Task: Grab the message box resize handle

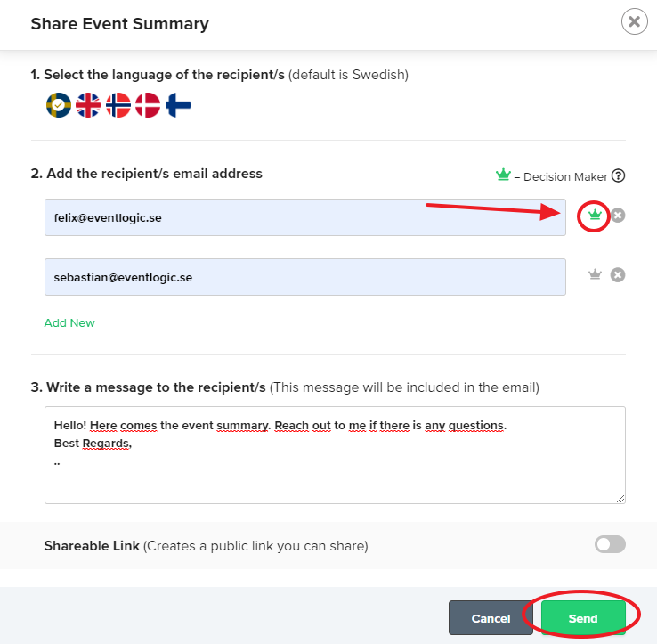Action: pyautogui.click(x=620, y=499)
